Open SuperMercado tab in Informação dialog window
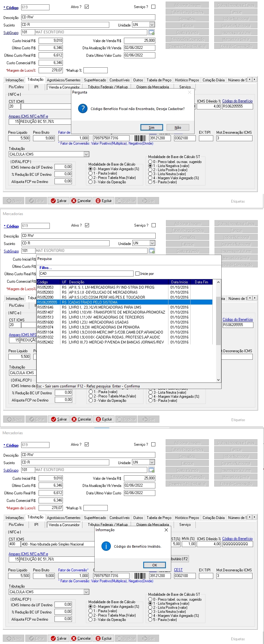This screenshot has width=264, height=644. point(95,518)
